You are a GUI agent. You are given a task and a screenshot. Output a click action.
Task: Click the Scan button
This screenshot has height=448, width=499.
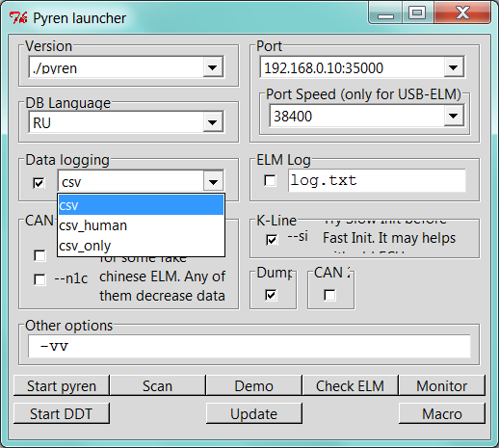click(x=157, y=385)
